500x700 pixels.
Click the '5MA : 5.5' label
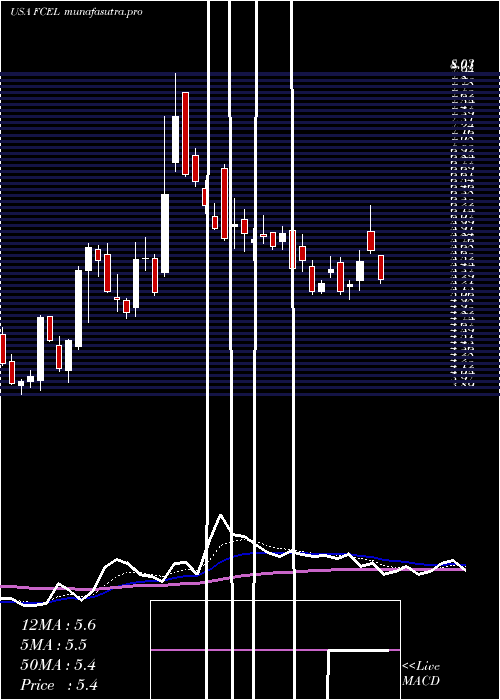pos(54,645)
